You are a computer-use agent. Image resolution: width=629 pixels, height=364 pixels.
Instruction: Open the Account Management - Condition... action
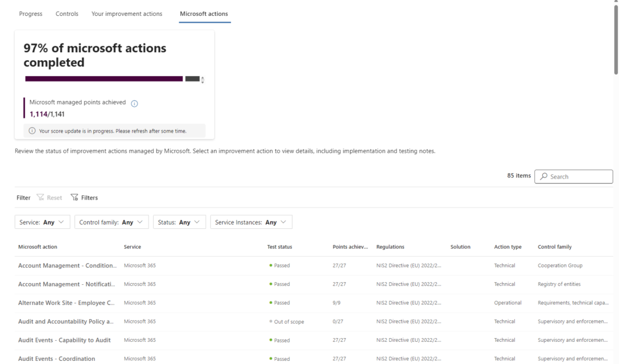67,266
